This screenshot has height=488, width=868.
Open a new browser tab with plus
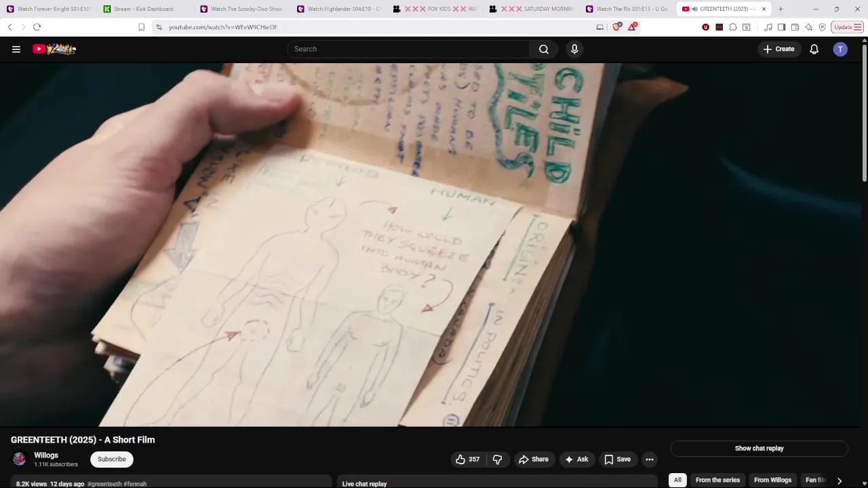coord(781,9)
